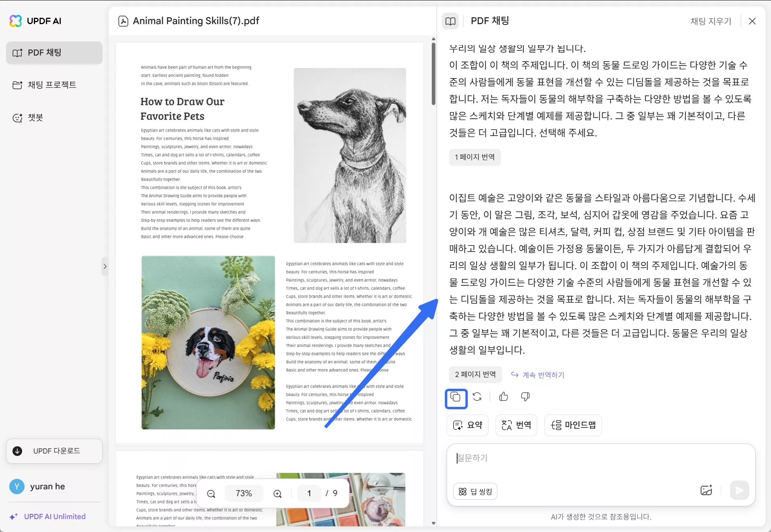Click 채팅 지우기 to clear chat
771x532 pixels.
[x=711, y=21]
